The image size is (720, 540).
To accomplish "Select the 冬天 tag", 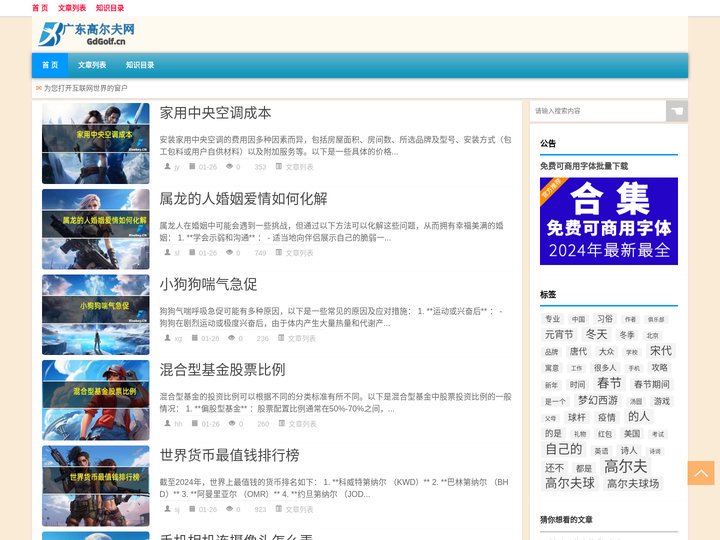I will pyautogui.click(x=596, y=334).
